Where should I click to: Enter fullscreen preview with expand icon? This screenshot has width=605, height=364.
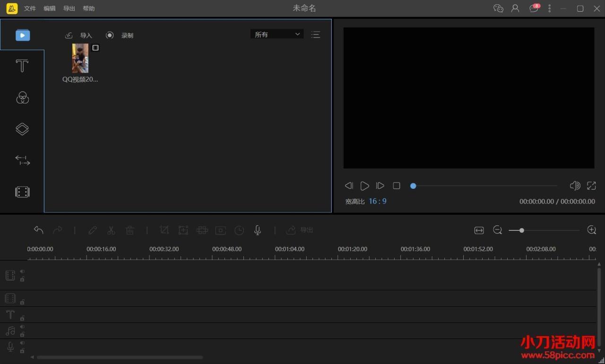591,186
